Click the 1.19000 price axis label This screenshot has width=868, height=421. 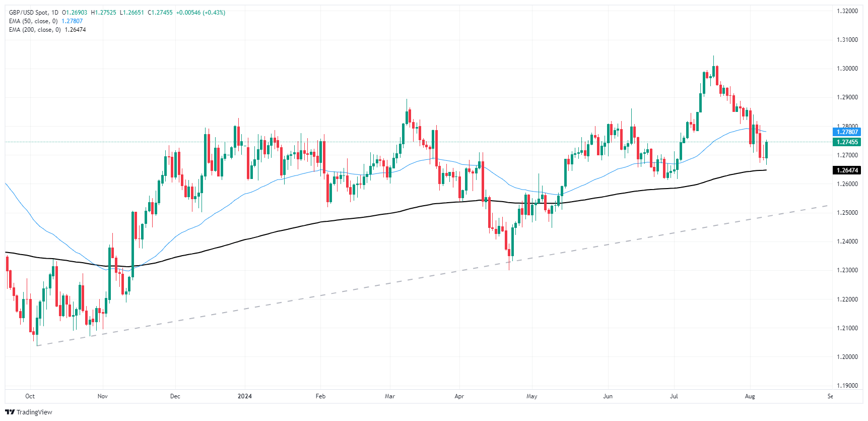click(847, 386)
